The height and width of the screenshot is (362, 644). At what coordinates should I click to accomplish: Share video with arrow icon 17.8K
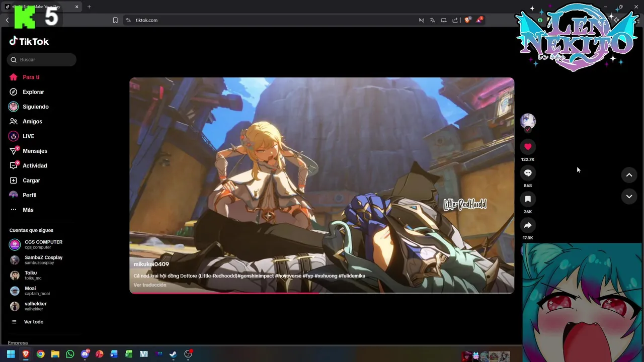[x=528, y=225]
